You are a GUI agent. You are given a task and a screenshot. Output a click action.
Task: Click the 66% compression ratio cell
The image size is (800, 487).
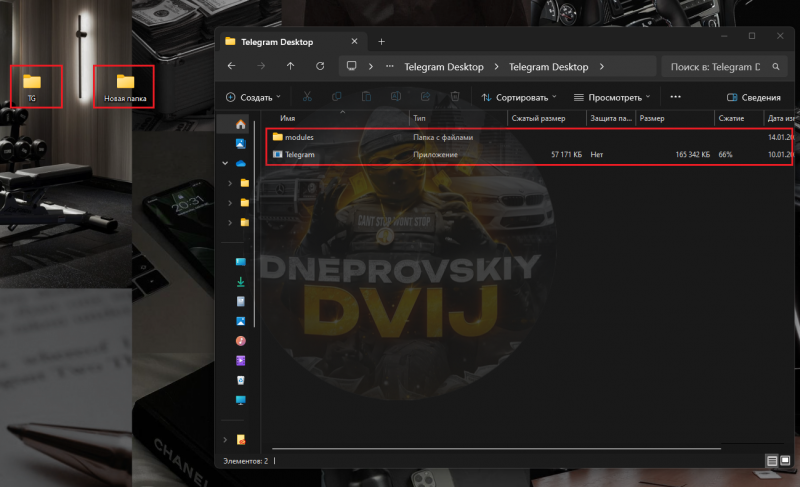pyautogui.click(x=725, y=155)
